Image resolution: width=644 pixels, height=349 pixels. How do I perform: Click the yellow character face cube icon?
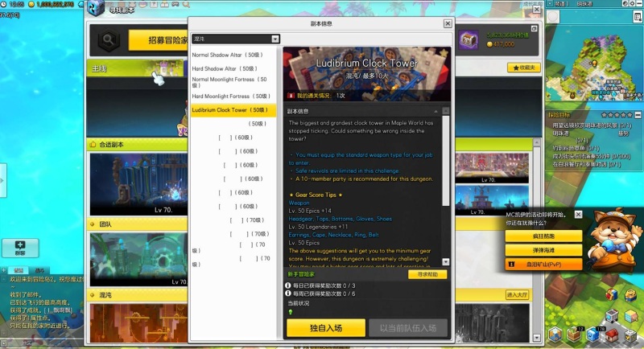coord(630,294)
